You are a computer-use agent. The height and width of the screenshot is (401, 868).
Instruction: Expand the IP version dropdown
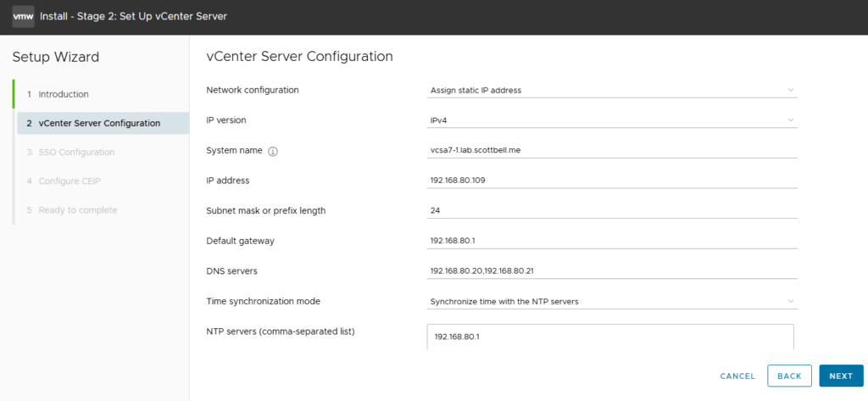[x=610, y=120]
